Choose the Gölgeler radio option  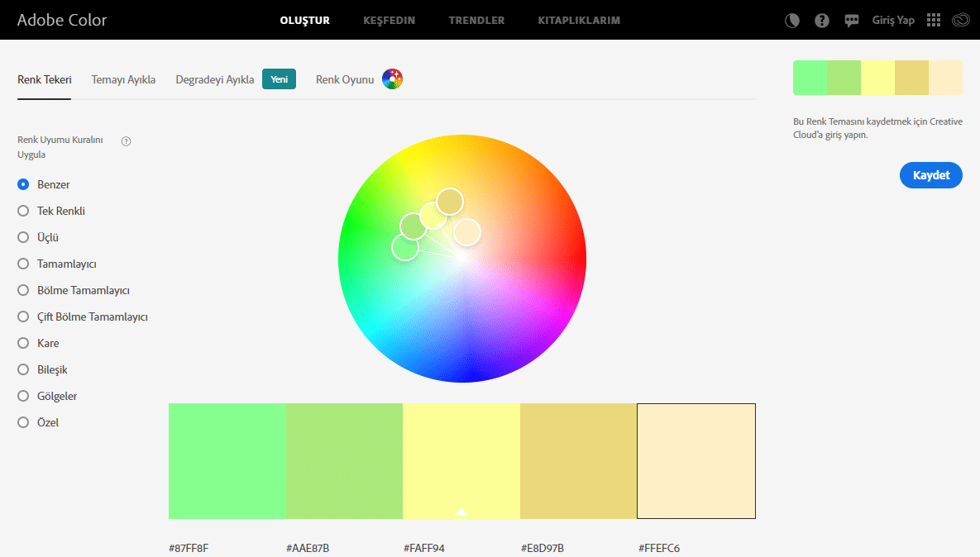(x=24, y=396)
